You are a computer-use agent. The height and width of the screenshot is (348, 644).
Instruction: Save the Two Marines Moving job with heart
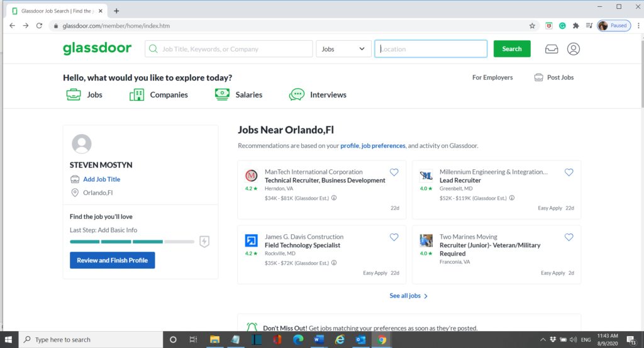[x=569, y=237]
